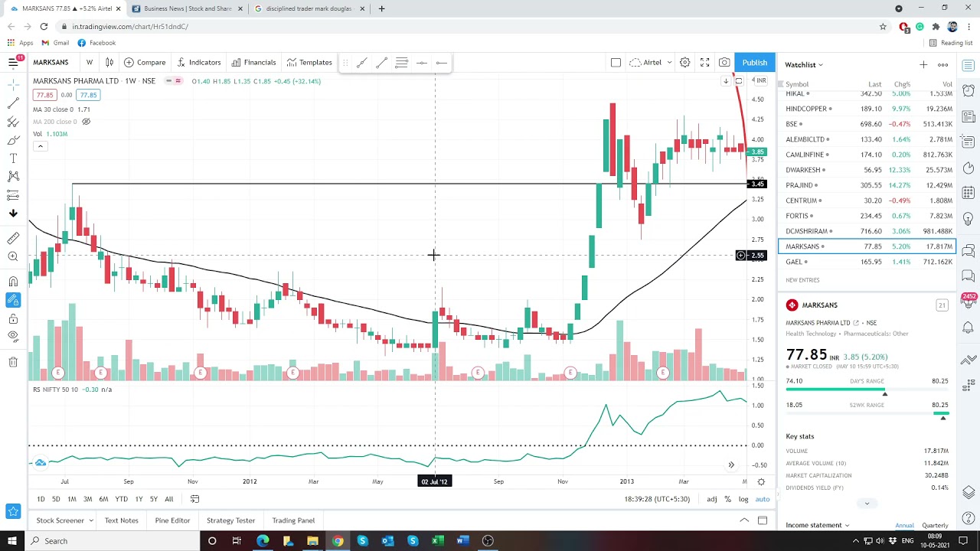Select horizontal line tool in floating toolbar
Screen dimensions: 980x551
421,63
